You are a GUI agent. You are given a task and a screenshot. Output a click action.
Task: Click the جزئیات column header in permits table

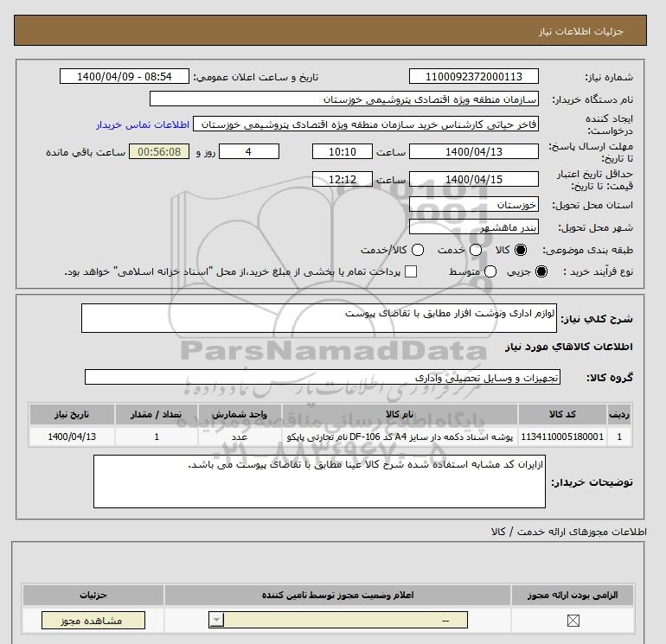tap(93, 596)
